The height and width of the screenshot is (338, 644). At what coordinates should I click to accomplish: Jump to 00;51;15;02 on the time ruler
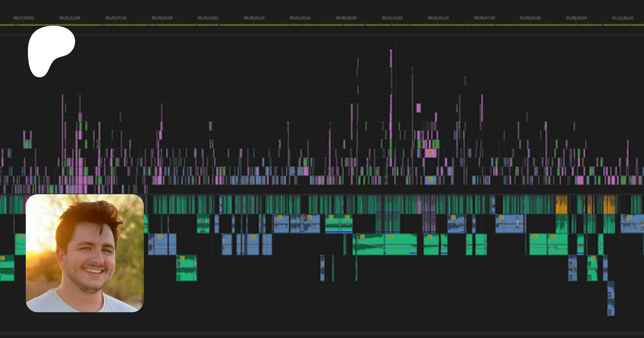point(392,18)
